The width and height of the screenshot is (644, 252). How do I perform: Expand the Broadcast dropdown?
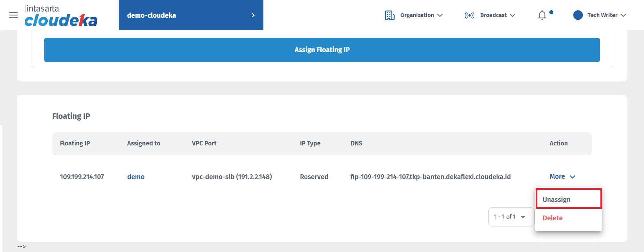coord(498,15)
